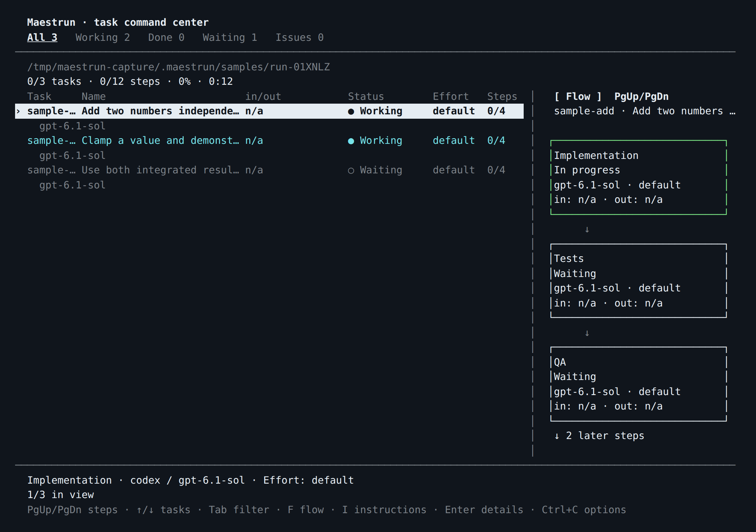
Task: Click the 'Enter details' footer hint
Action: (x=484, y=510)
